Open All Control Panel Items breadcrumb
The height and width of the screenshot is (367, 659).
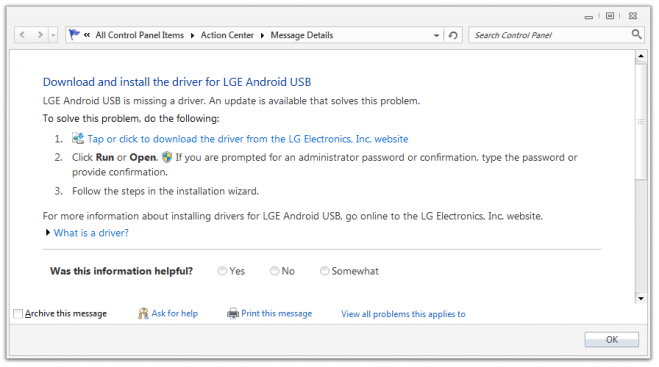[x=140, y=35]
